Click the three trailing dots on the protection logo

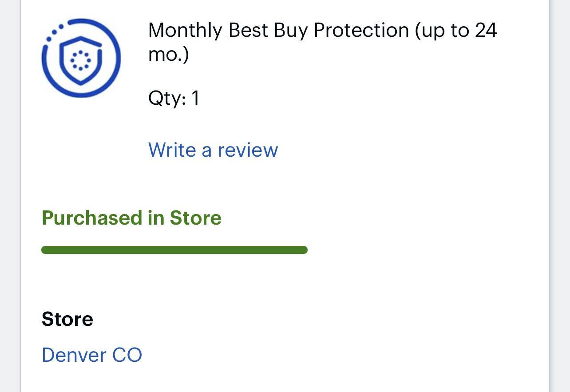[x=54, y=32]
